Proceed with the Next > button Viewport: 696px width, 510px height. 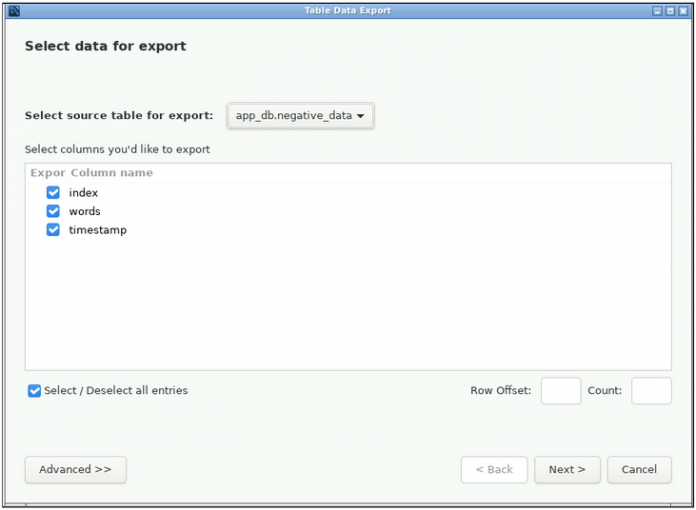(x=567, y=470)
